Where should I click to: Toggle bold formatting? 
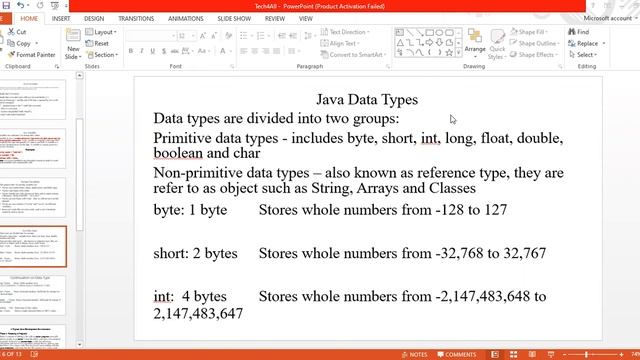coord(131,51)
